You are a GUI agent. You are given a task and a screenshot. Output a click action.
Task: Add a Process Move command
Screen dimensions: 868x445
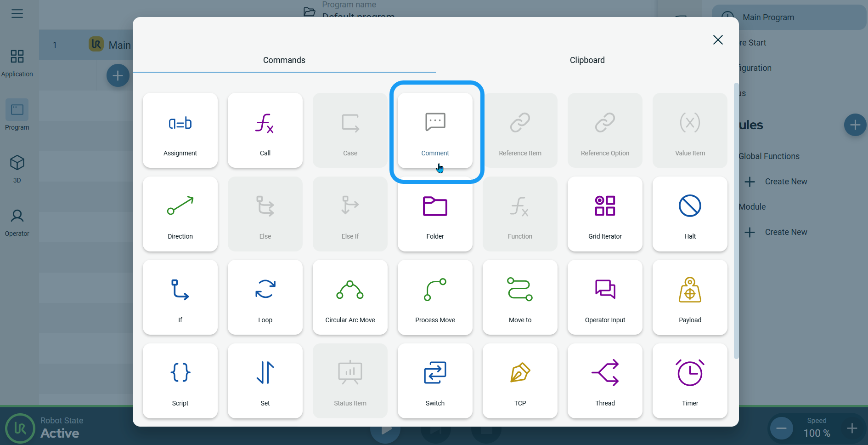(435, 297)
